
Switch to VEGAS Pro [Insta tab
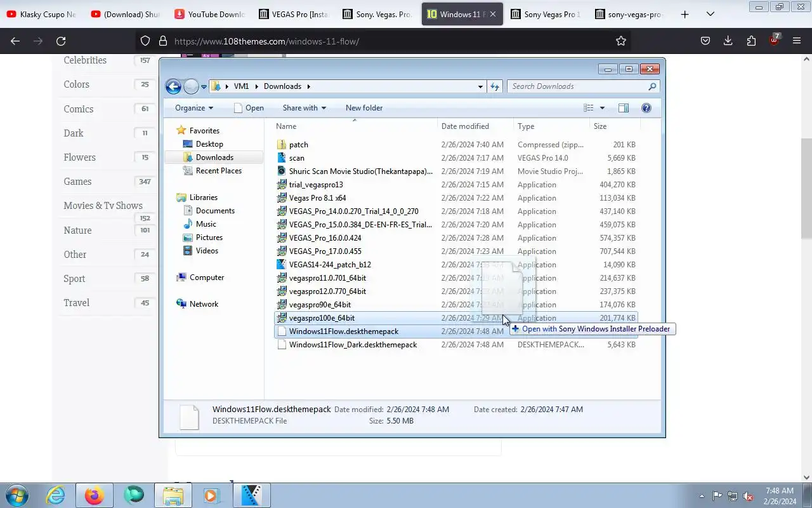pos(294,14)
